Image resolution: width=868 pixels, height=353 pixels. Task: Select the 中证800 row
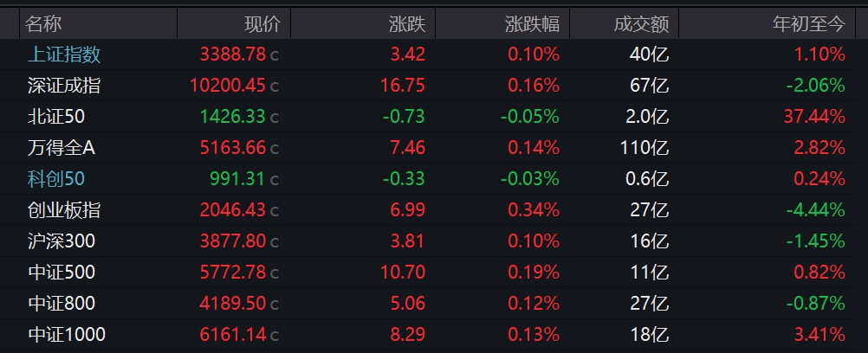pos(434,303)
